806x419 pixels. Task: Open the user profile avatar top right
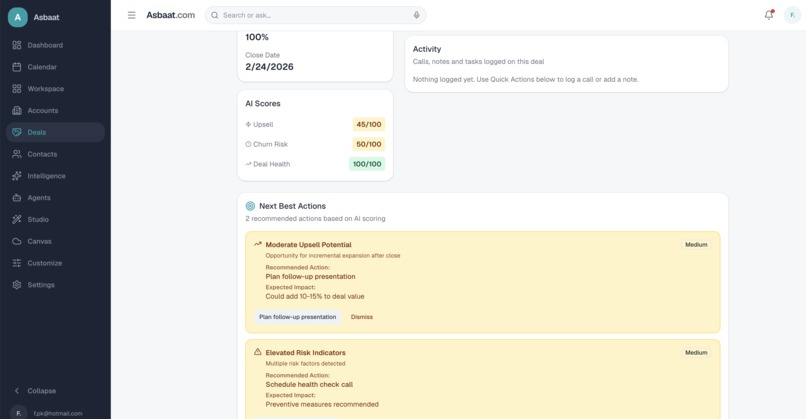pyautogui.click(x=792, y=15)
